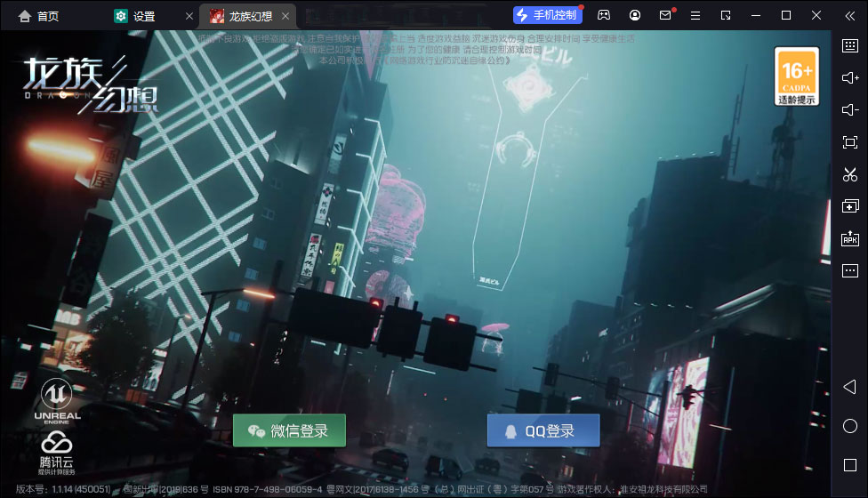This screenshot has height=498, width=868.
Task: Click the screen-resize window icon in title bar
Action: point(726,15)
